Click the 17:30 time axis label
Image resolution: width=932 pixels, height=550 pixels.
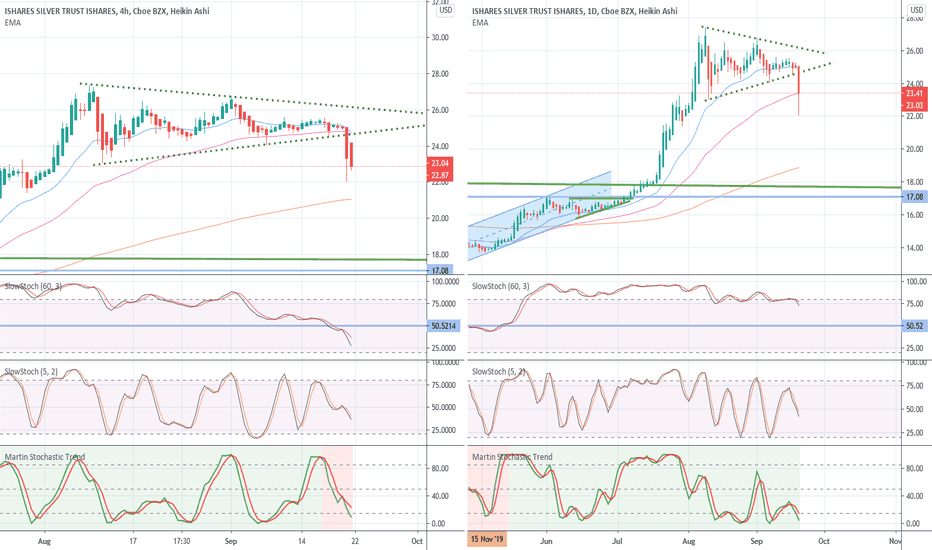click(182, 541)
